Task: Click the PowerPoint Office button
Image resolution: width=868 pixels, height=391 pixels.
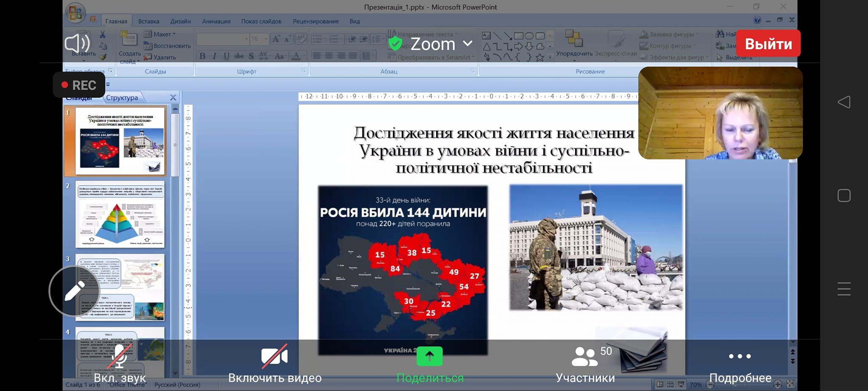Action: (x=75, y=12)
